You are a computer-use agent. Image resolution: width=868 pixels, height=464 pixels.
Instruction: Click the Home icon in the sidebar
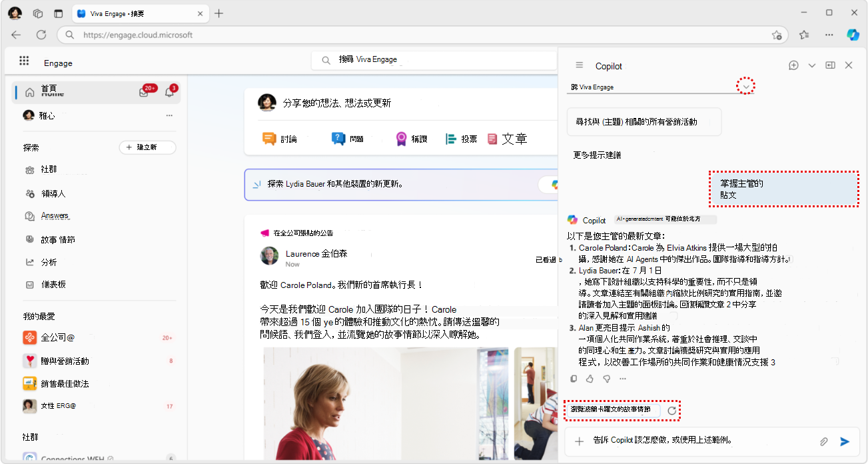tap(29, 93)
